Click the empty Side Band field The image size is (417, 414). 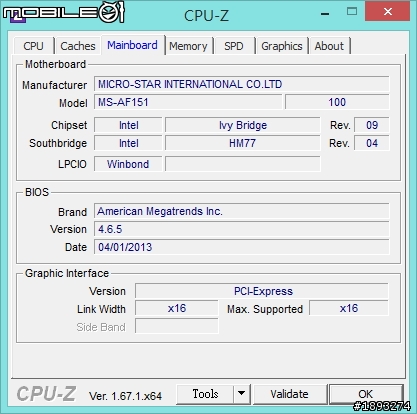coord(177,326)
